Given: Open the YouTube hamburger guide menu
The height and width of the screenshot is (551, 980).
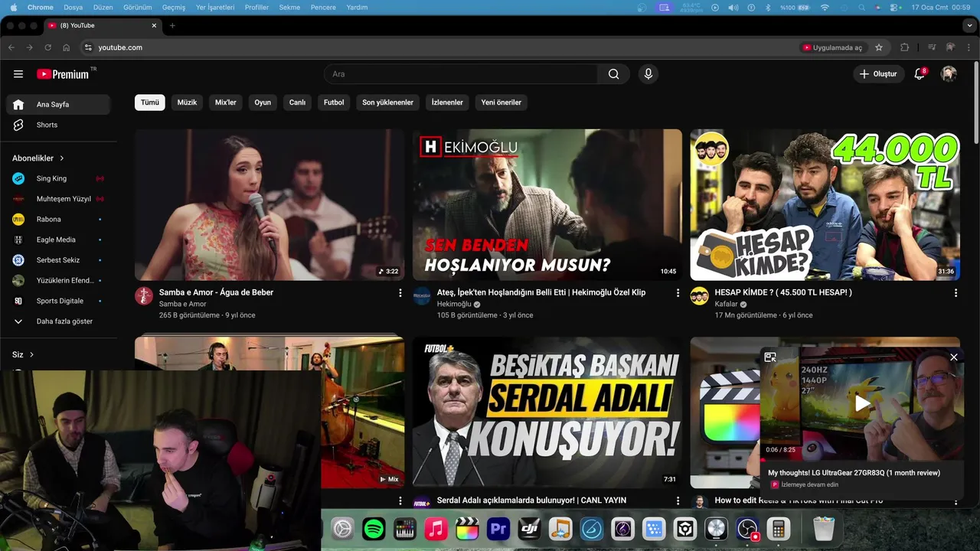Looking at the screenshot, I should coord(18,74).
